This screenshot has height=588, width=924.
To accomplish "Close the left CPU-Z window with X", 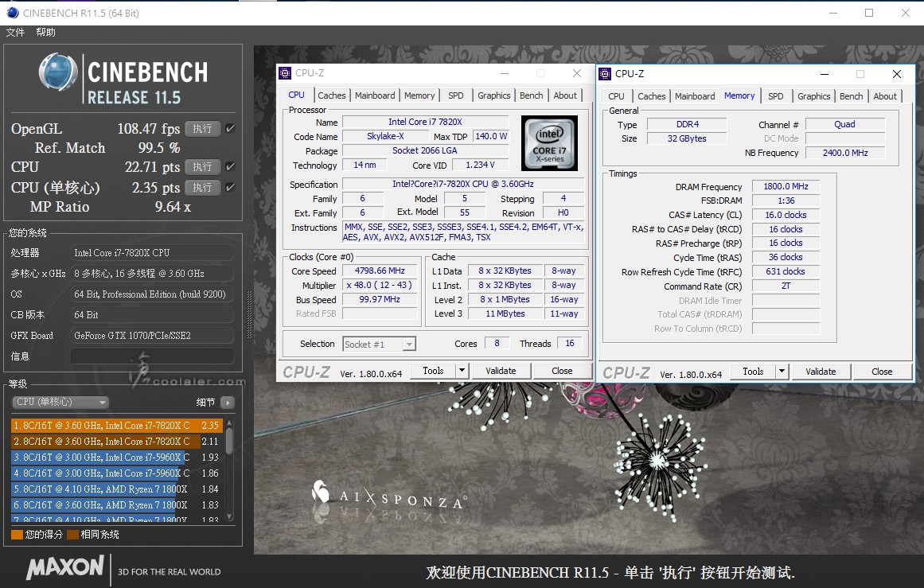I will click(577, 73).
